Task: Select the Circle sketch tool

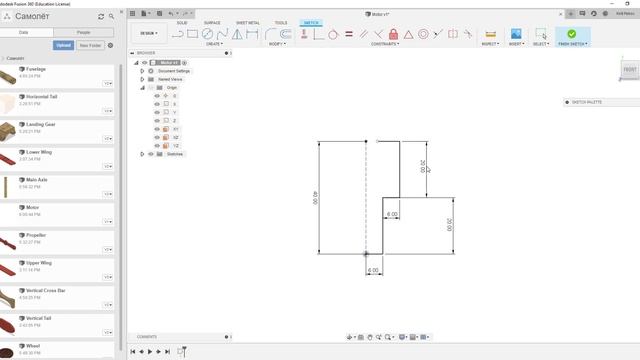Action: point(207,34)
